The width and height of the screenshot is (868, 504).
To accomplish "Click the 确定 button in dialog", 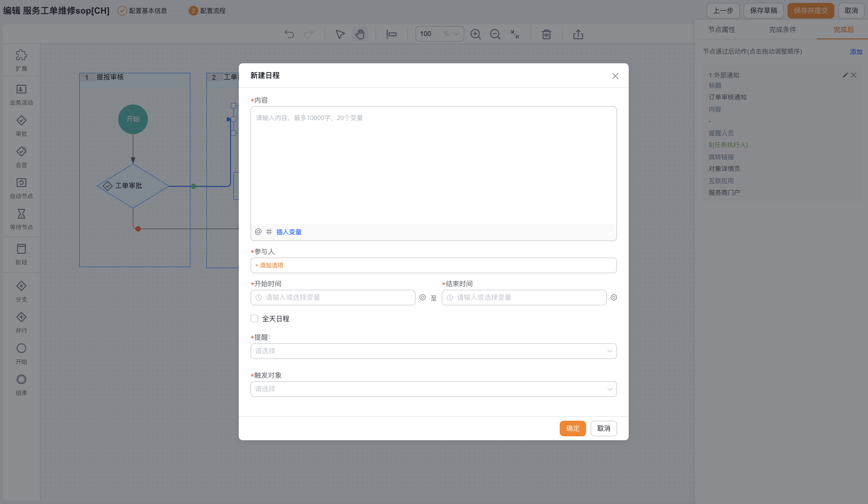I will pos(572,428).
